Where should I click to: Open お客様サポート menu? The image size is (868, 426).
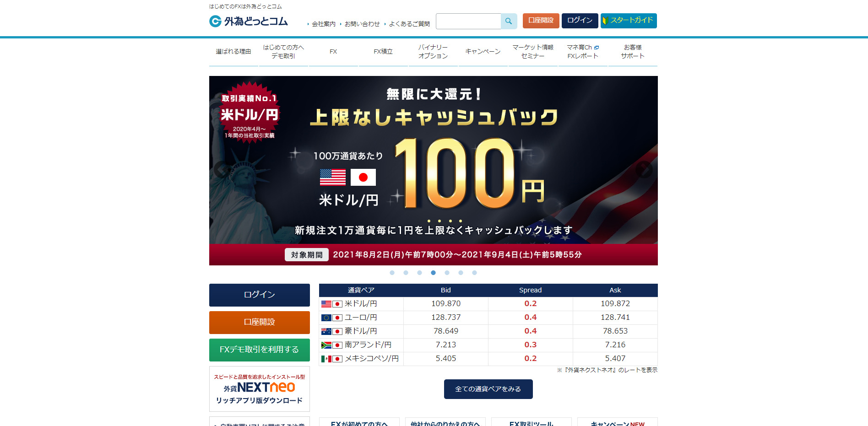(633, 52)
